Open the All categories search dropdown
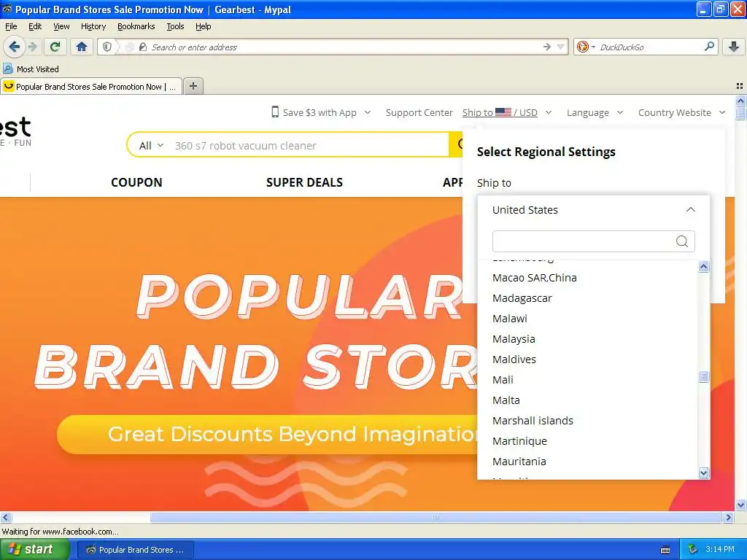The width and height of the screenshot is (747, 560). [151, 145]
